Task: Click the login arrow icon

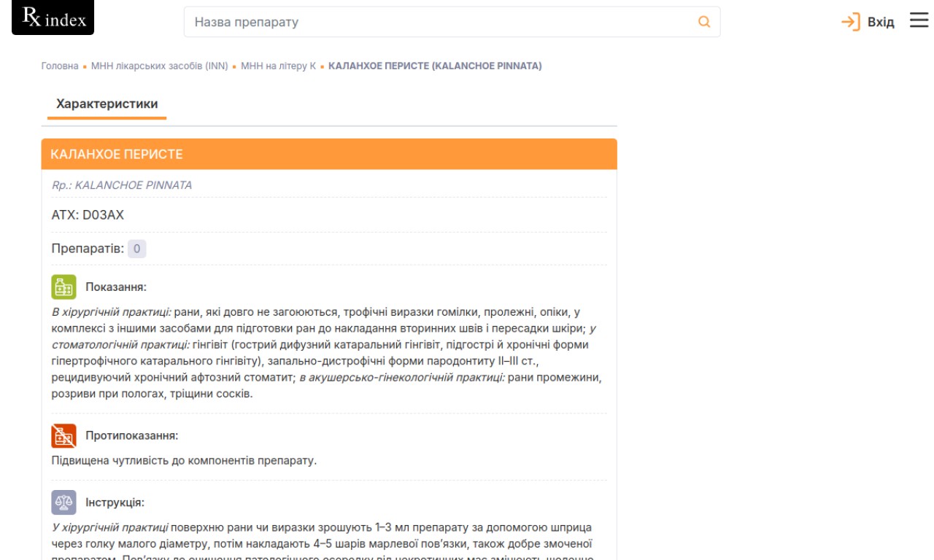Action: (850, 22)
